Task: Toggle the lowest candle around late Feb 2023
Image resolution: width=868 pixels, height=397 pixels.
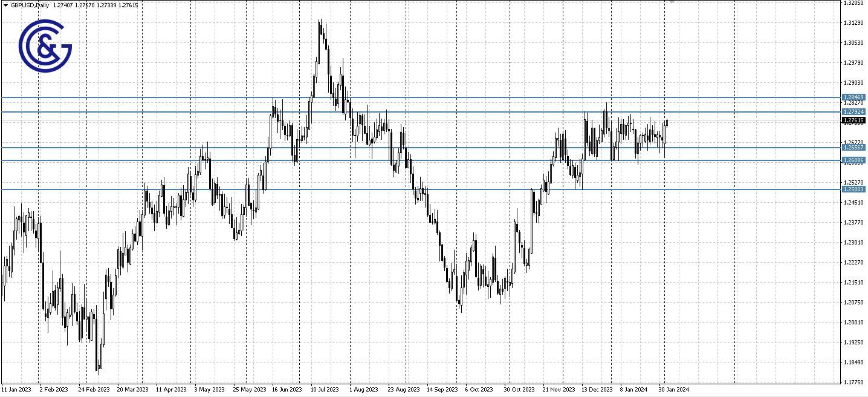Action: click(x=98, y=369)
